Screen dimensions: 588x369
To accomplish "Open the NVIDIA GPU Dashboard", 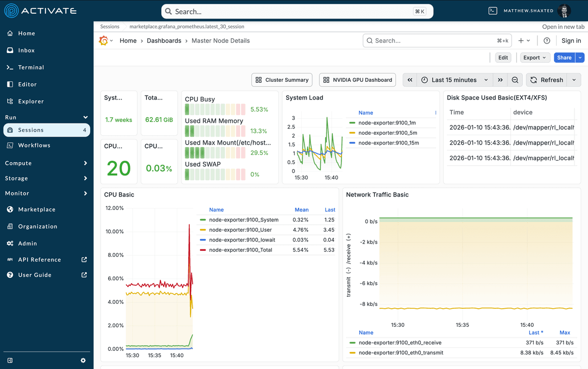I will pos(357,79).
